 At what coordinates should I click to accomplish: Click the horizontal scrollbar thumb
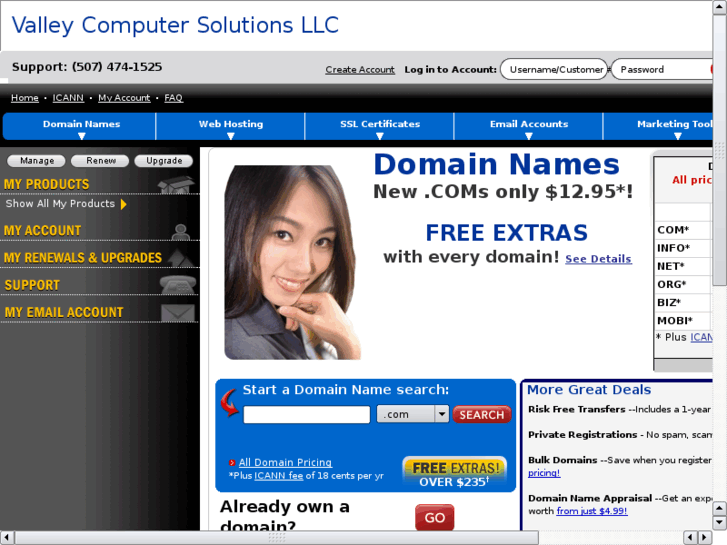(277, 537)
